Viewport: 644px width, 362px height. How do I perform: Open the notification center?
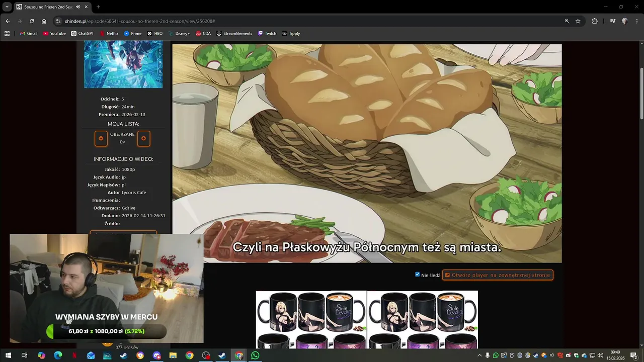point(634,355)
